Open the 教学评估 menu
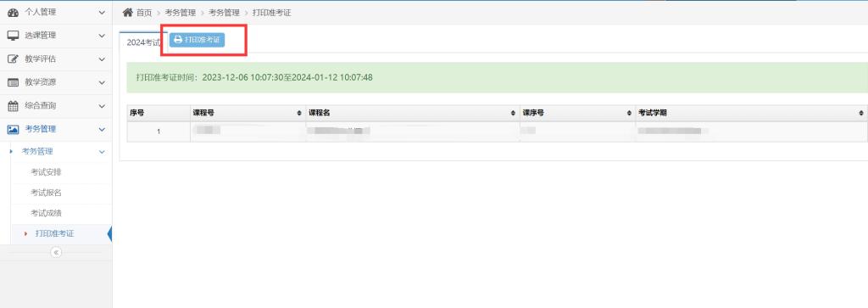Screen dimensions: 868x308 coord(56,59)
